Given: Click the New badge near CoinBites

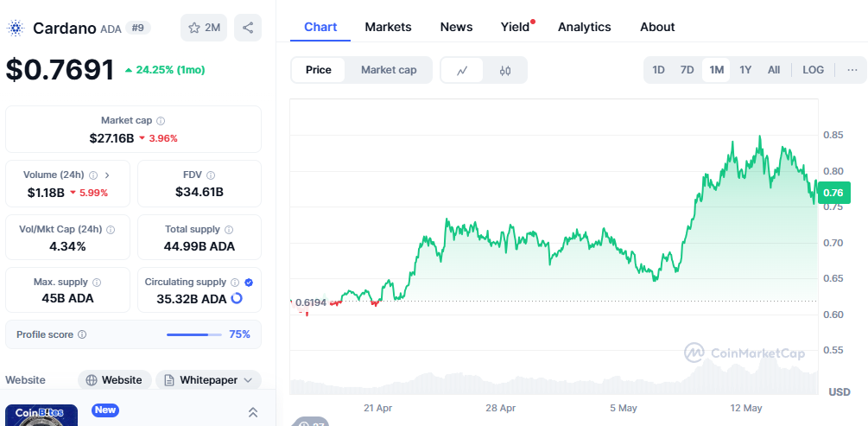Looking at the screenshot, I should click(105, 410).
